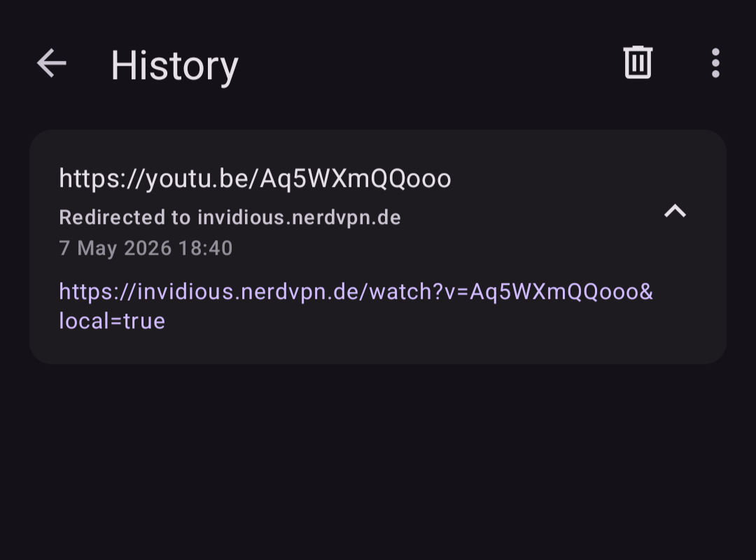Select the history card for Aq5WXmQQooo
Screen dimensions: 756x560
pyautogui.click(x=378, y=246)
